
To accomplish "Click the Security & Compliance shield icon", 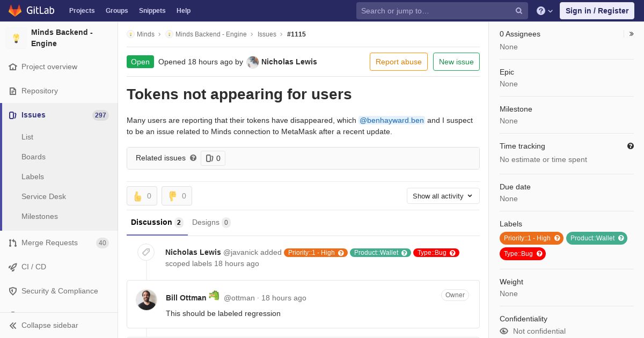I will coord(13,291).
